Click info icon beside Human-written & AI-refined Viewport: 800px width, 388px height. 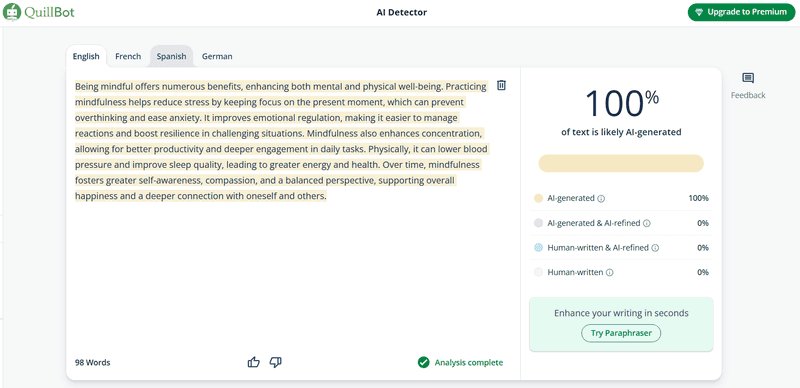(656, 248)
